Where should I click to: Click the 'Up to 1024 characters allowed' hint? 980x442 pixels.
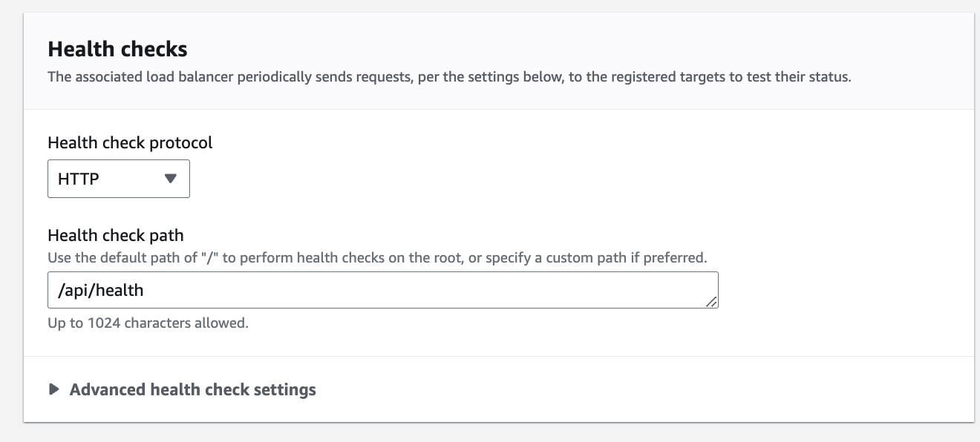[x=147, y=323]
